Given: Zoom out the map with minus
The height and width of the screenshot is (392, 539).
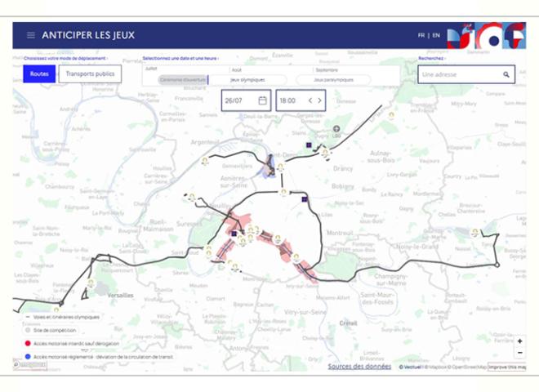Looking at the screenshot, I should (519, 353).
